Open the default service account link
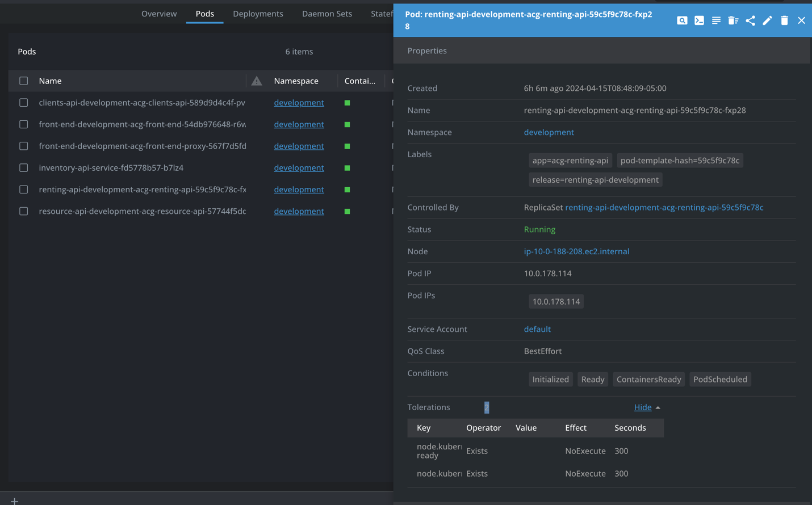812x505 pixels. tap(537, 329)
